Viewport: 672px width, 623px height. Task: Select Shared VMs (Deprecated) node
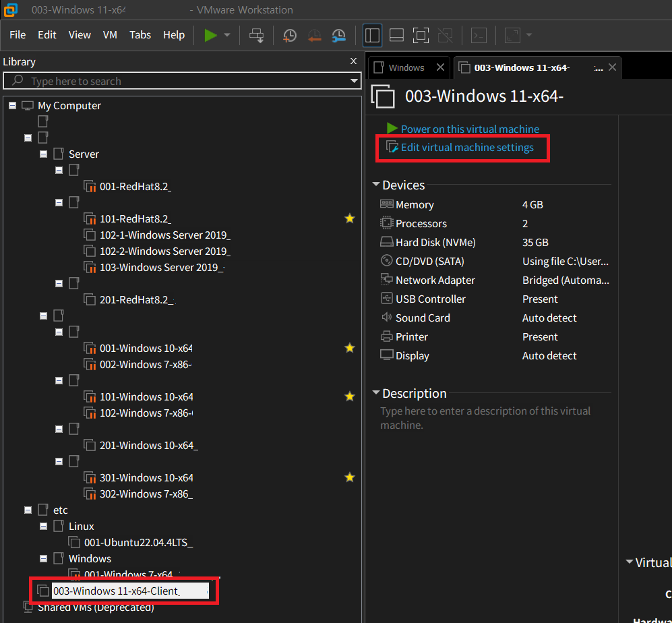coord(96,607)
